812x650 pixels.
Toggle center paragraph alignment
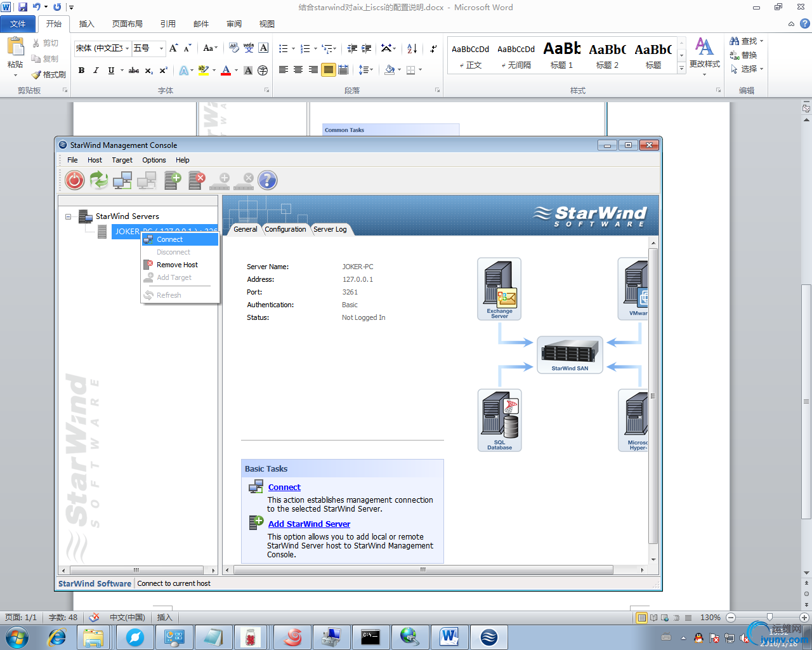(298, 70)
